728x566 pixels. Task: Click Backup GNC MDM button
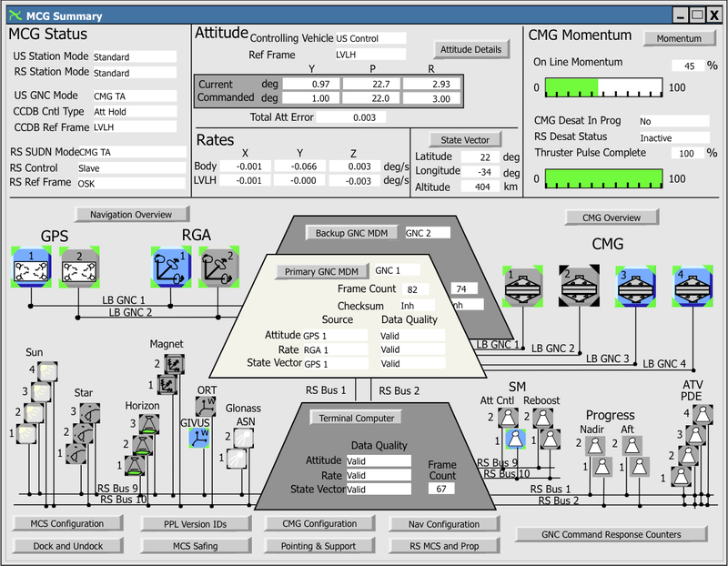click(x=351, y=233)
